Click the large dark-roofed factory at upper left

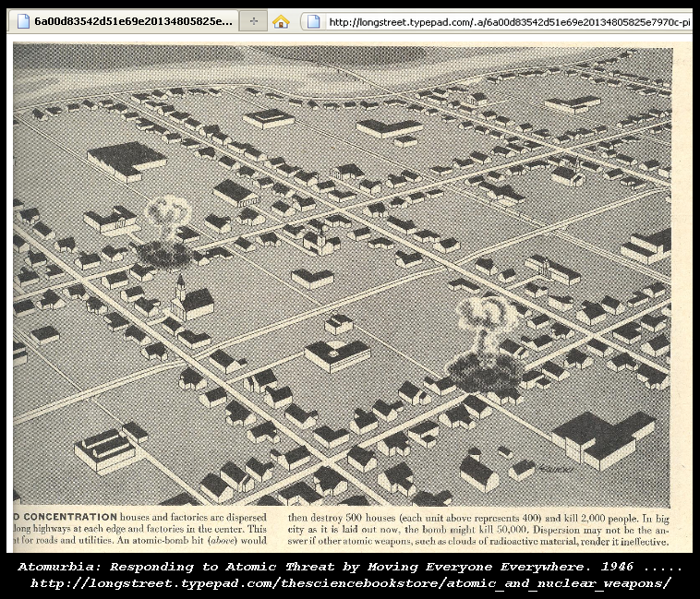(x=127, y=161)
